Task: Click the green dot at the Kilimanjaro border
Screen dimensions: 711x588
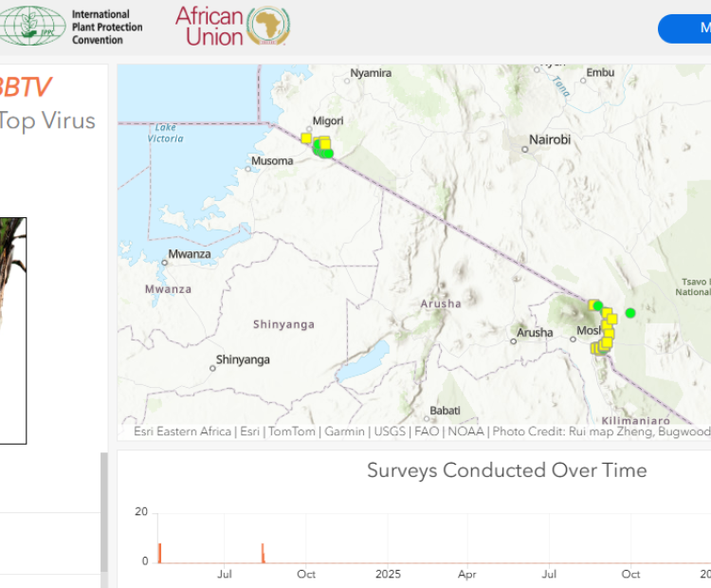Action: click(x=598, y=305)
